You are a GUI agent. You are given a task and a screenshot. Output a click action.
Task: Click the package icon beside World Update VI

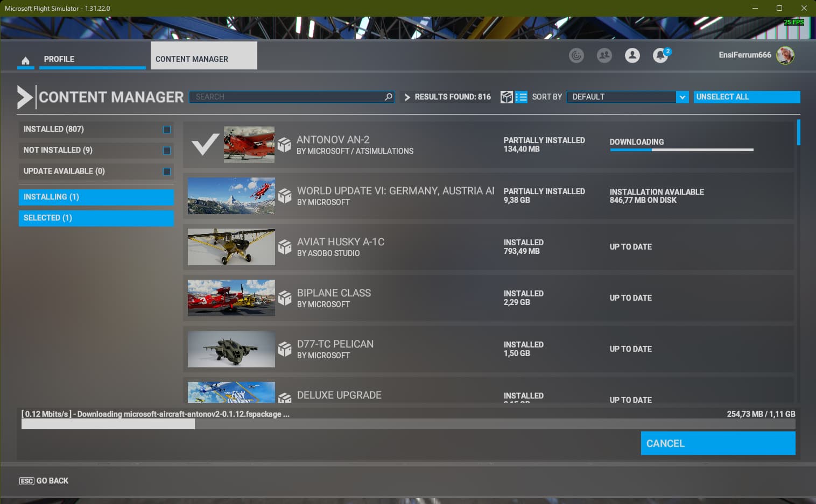coord(284,196)
